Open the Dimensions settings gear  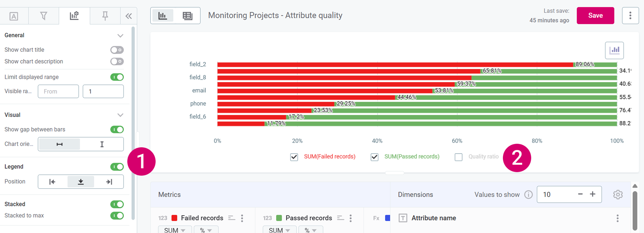(x=618, y=194)
